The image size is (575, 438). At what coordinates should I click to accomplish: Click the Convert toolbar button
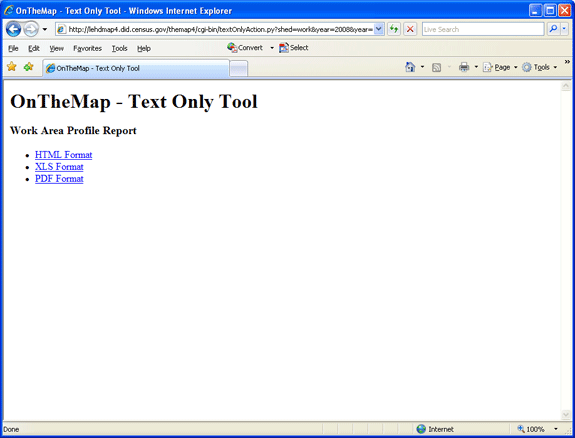pyautogui.click(x=245, y=48)
